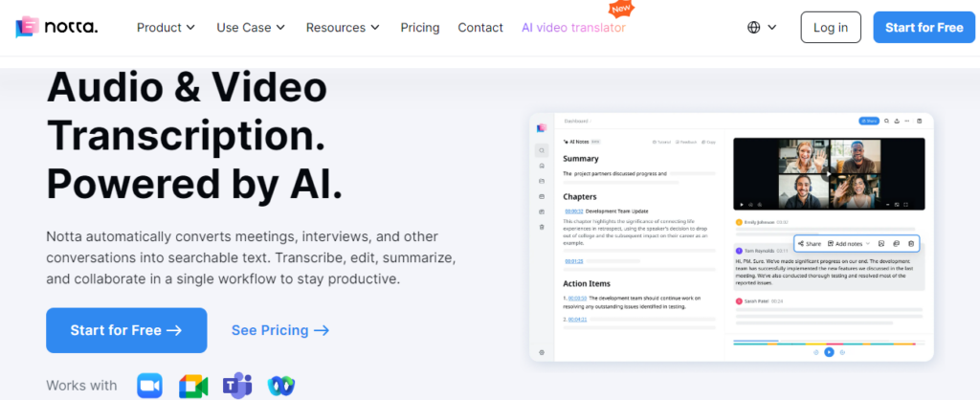This screenshot has height=400, width=980.
Task: Open the Pricing page from navbar
Action: [420, 28]
